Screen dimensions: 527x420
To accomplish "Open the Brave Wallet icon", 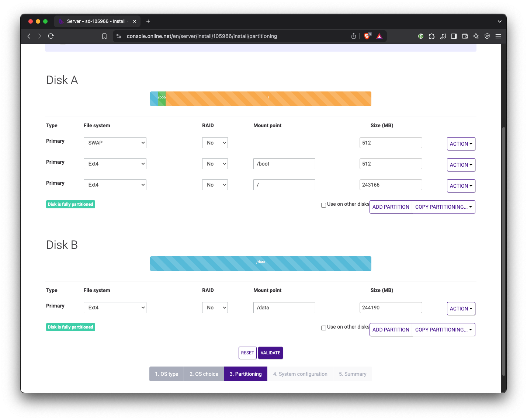I will 465,36.
